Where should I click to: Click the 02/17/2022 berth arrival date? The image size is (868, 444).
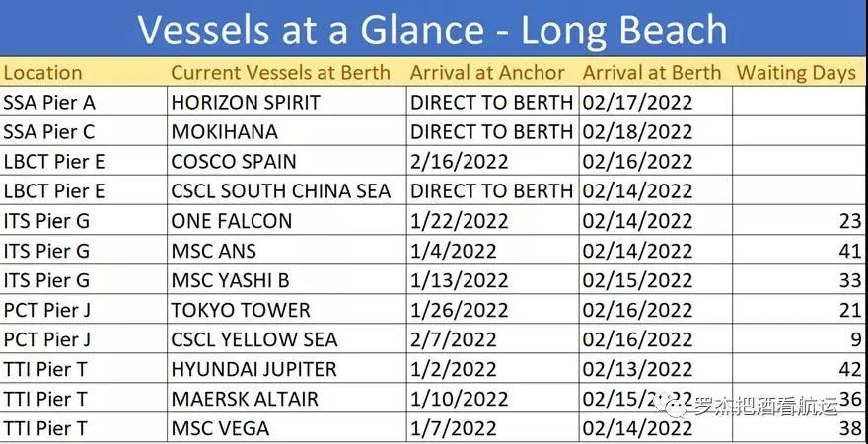click(x=637, y=103)
